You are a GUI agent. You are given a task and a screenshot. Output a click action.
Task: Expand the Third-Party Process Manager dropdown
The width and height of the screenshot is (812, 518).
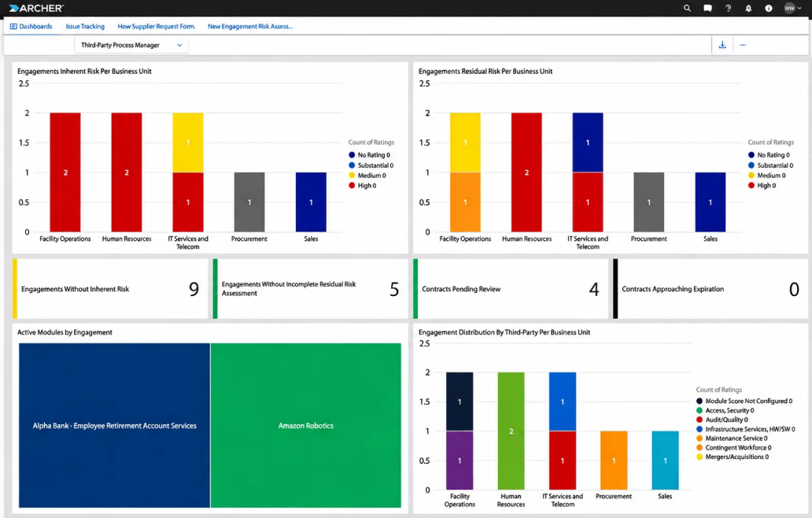(131, 45)
